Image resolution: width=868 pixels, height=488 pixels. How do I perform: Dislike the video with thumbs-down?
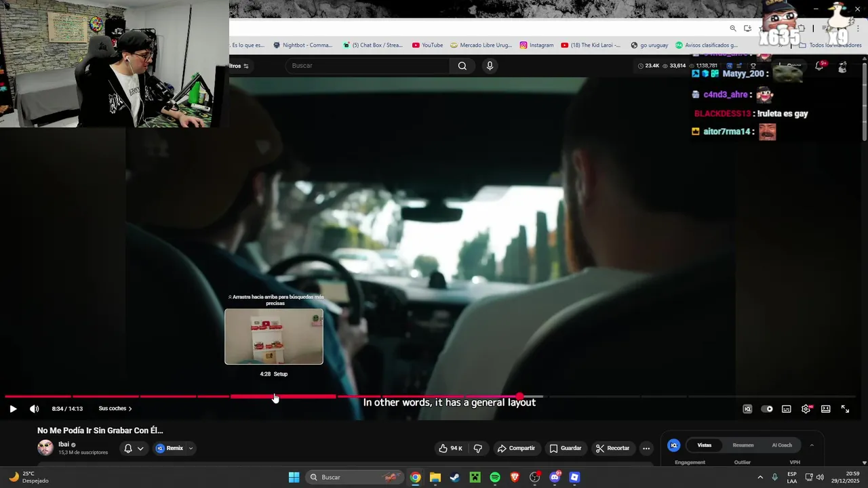click(x=477, y=448)
